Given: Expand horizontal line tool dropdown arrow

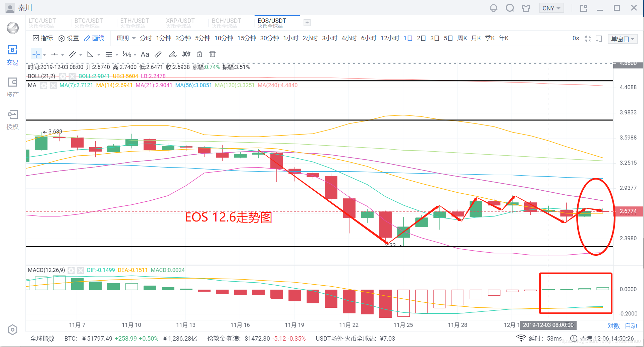Looking at the screenshot, I should pyautogui.click(x=62, y=55).
